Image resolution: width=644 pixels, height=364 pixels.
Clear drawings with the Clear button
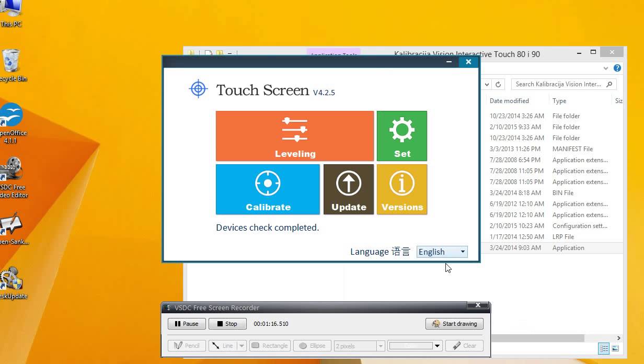click(465, 346)
